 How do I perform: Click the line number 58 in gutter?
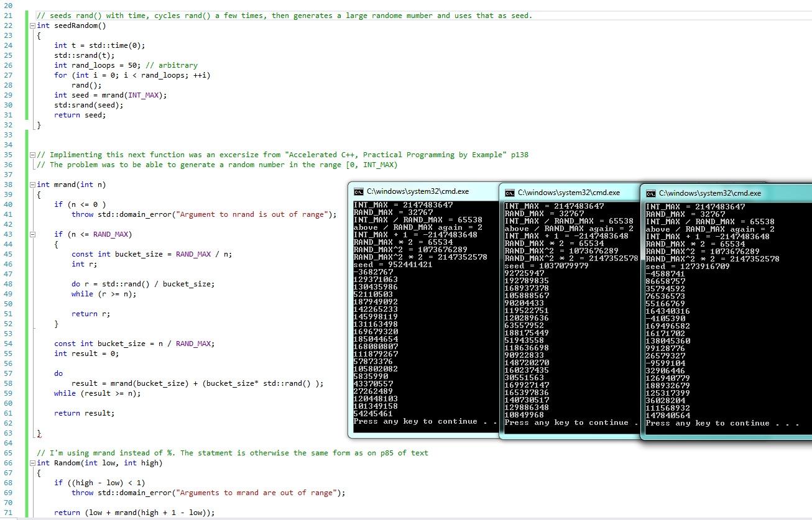click(8, 383)
